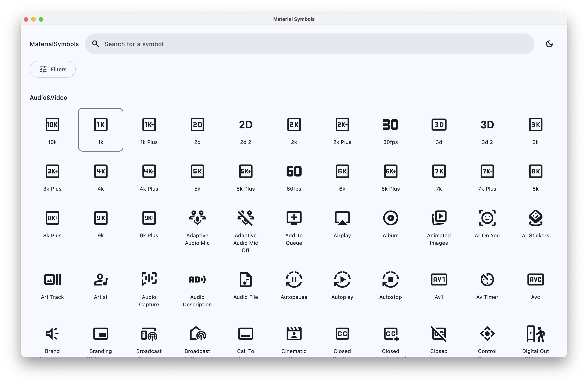Choose the Digital Out symbol
Image resolution: width=588 pixels, height=385 pixels.
[x=535, y=333]
